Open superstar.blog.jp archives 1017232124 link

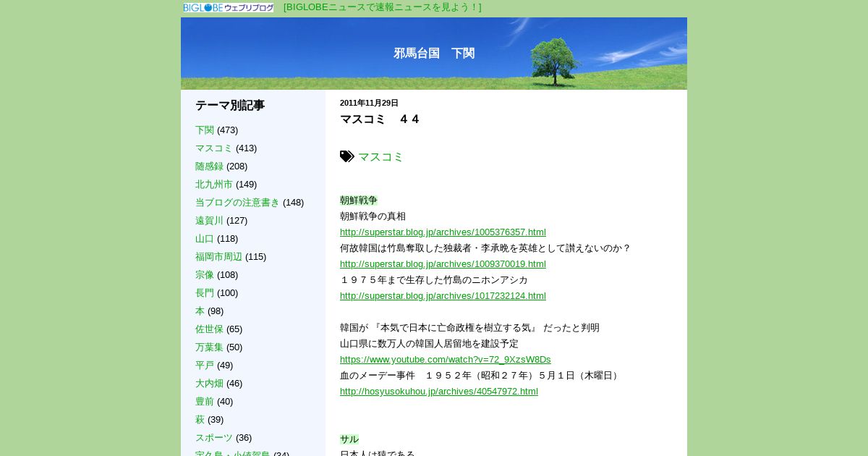coord(443,296)
